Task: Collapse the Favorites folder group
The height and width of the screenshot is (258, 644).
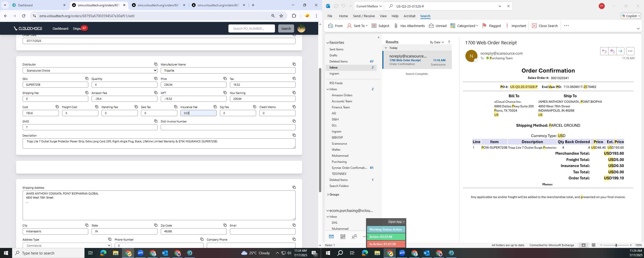Action: pyautogui.click(x=328, y=43)
